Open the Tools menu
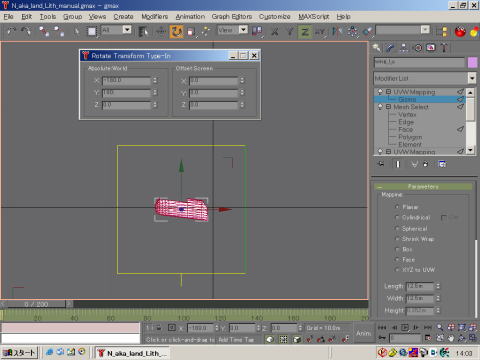This screenshot has width=480, height=360. [x=48, y=16]
